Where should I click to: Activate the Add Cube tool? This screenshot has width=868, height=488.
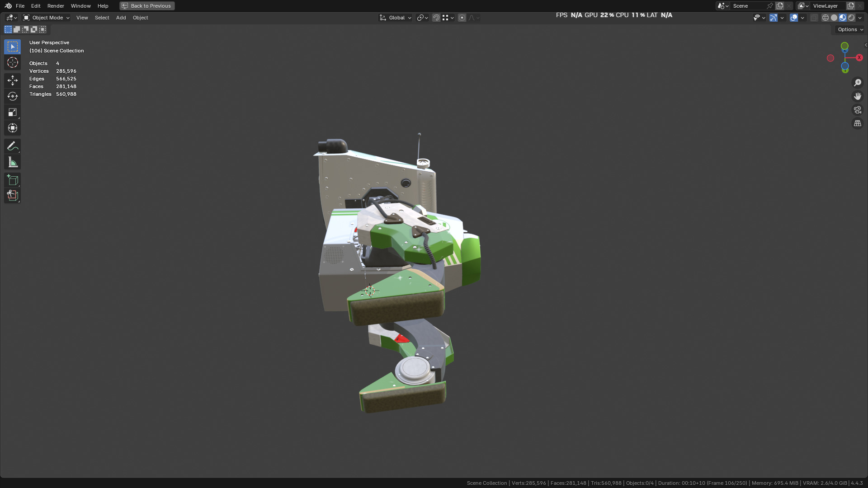[12, 180]
